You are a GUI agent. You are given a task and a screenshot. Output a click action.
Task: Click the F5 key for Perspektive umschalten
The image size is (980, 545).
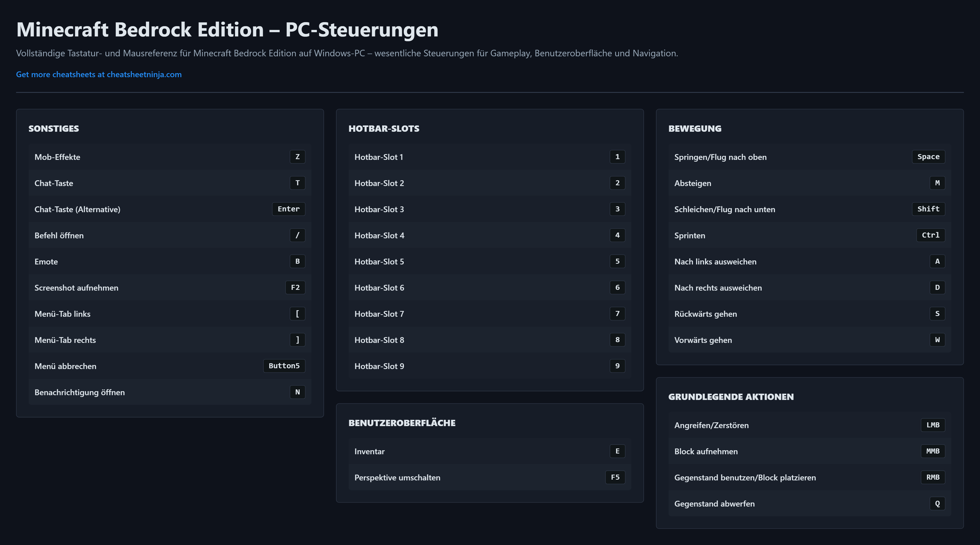615,477
